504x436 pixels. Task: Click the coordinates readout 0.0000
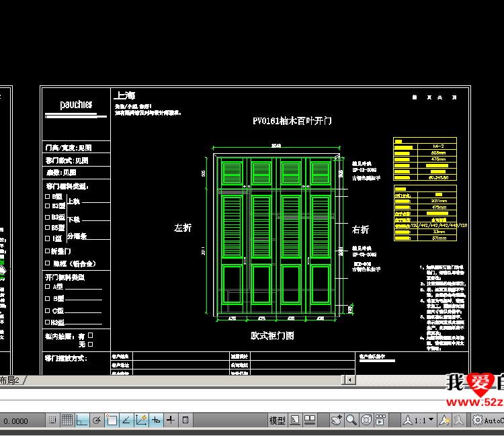pos(15,421)
